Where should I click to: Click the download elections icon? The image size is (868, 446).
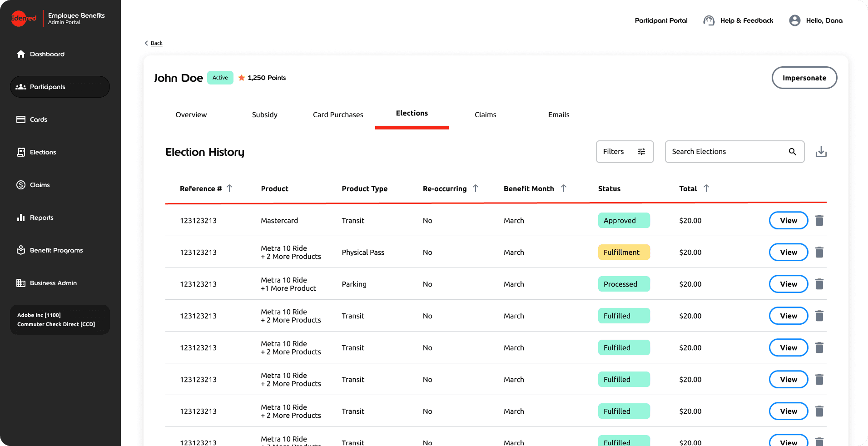point(821,152)
